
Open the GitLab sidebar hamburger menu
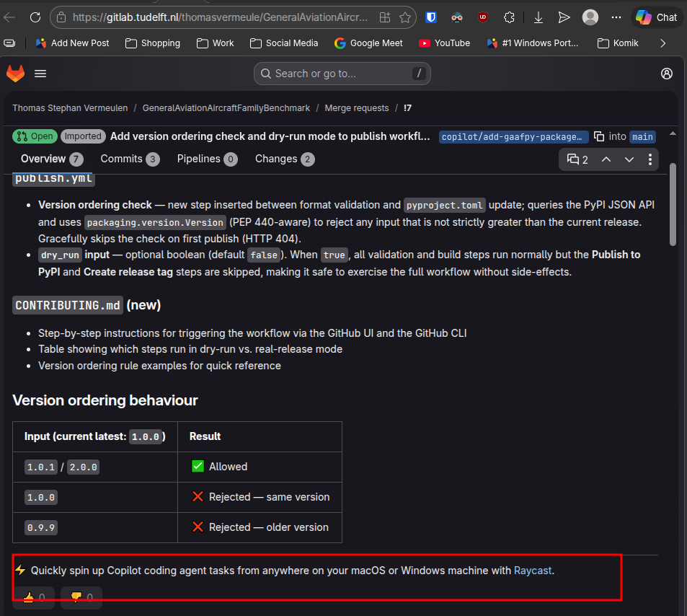pos(40,74)
